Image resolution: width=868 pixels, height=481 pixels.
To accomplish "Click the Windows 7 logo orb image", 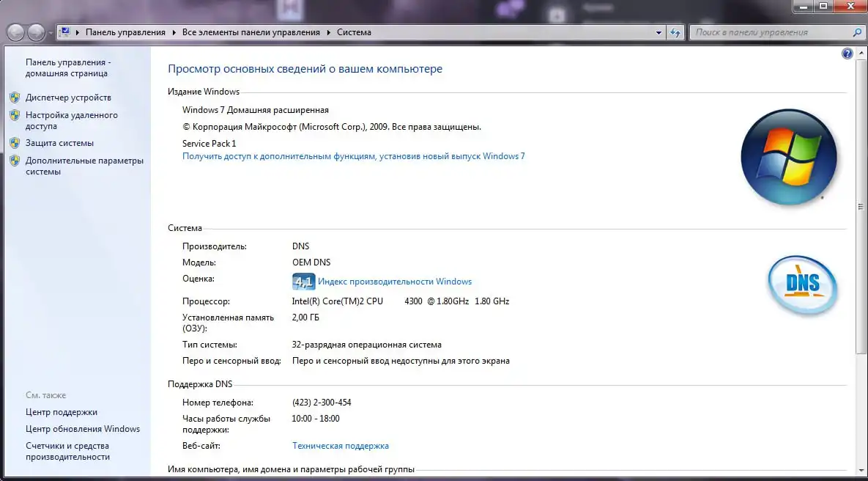I will click(x=789, y=157).
